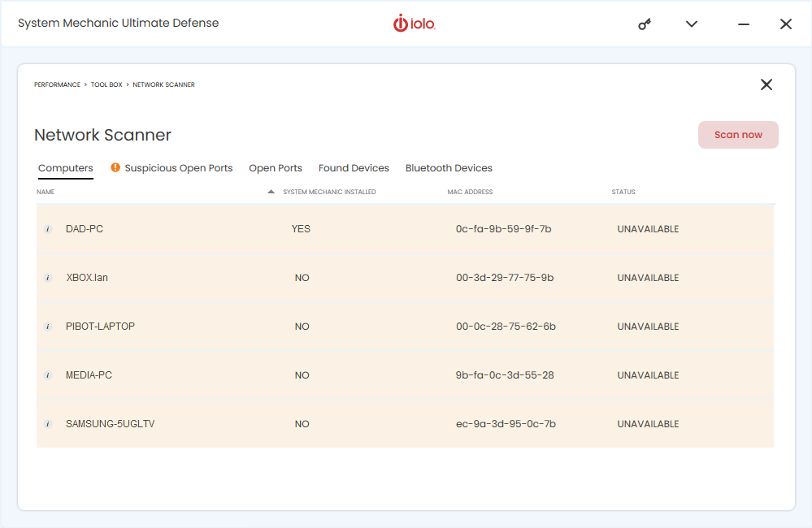Click UNAVAILABLE status of PIBOT-LAPTOP
Viewport: 812px width, 528px height.
click(648, 326)
